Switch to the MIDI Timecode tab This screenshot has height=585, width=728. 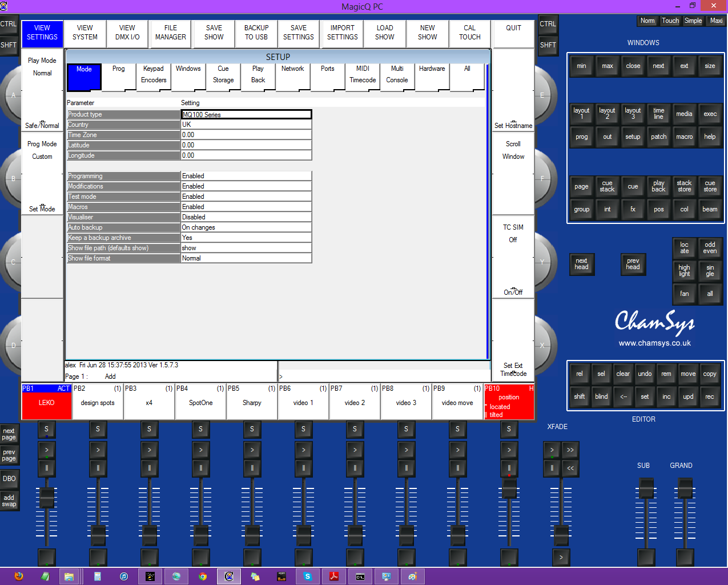point(362,76)
